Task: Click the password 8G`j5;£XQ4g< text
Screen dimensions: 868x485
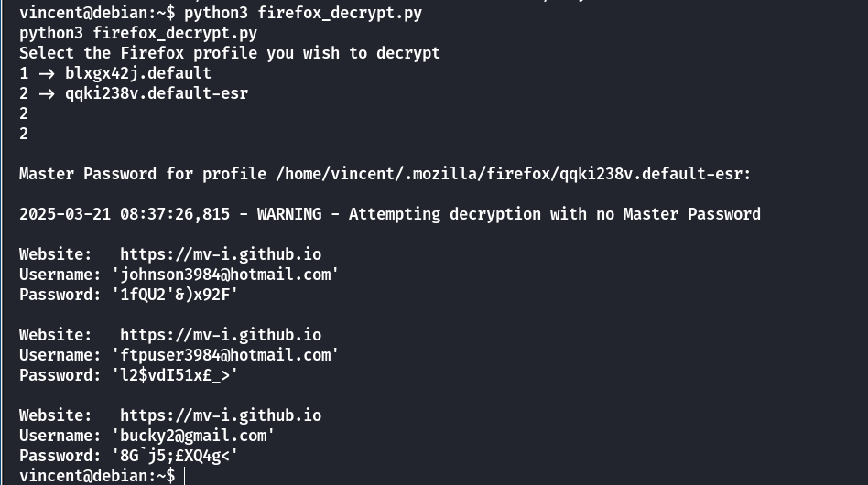Action: (175, 457)
